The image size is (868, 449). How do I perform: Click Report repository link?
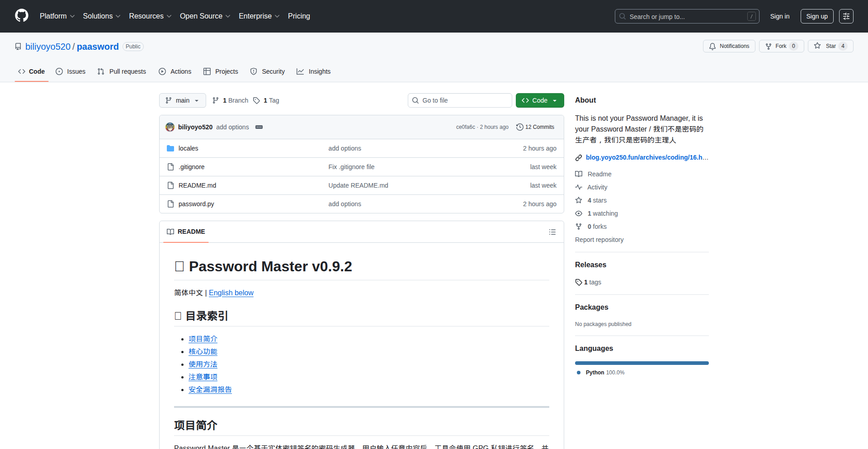[599, 240]
